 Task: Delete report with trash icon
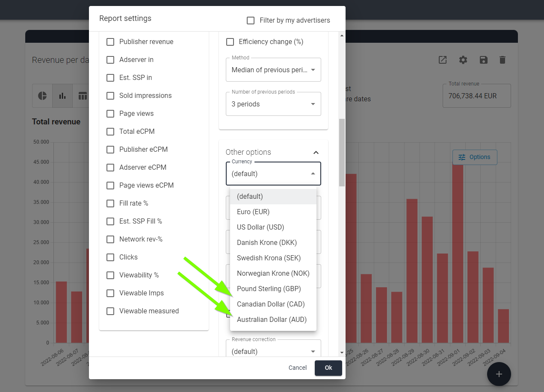point(503,60)
